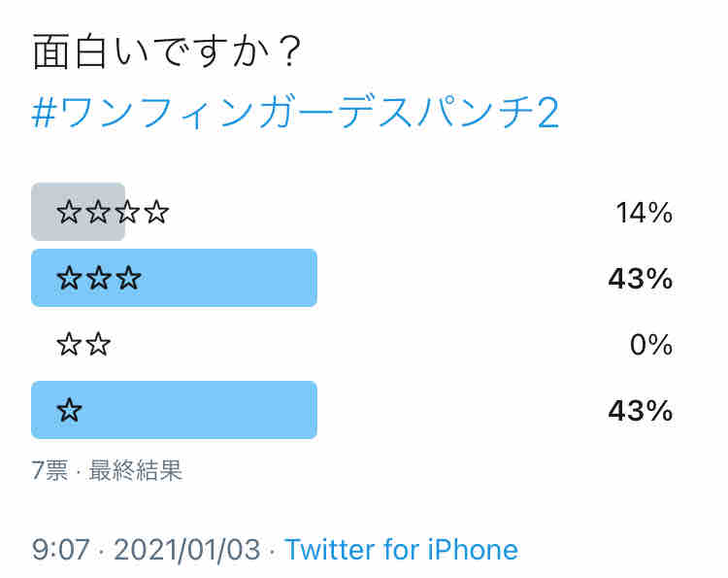Click the 43% value beside the one-star option
The height and width of the screenshot is (578, 728).
coord(640,411)
